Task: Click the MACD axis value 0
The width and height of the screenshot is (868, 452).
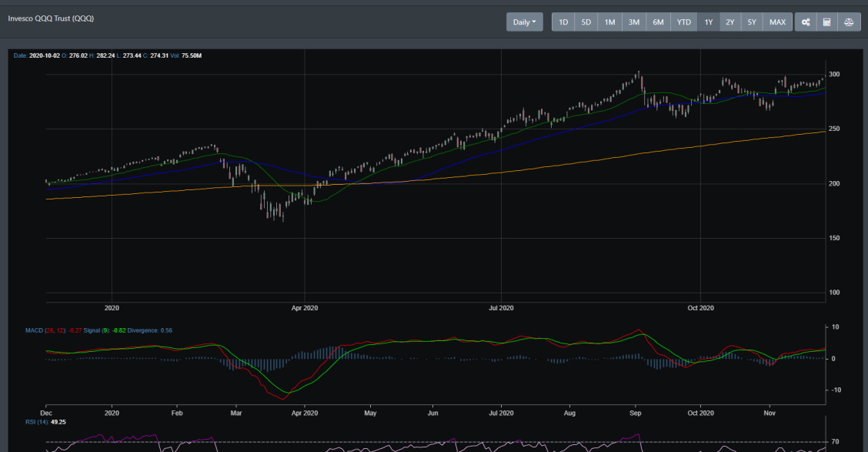Action: (x=833, y=359)
